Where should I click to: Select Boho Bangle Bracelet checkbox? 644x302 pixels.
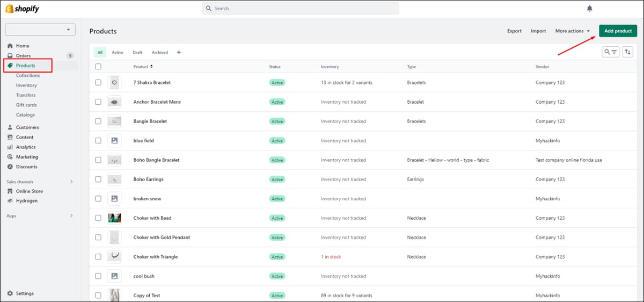point(98,160)
